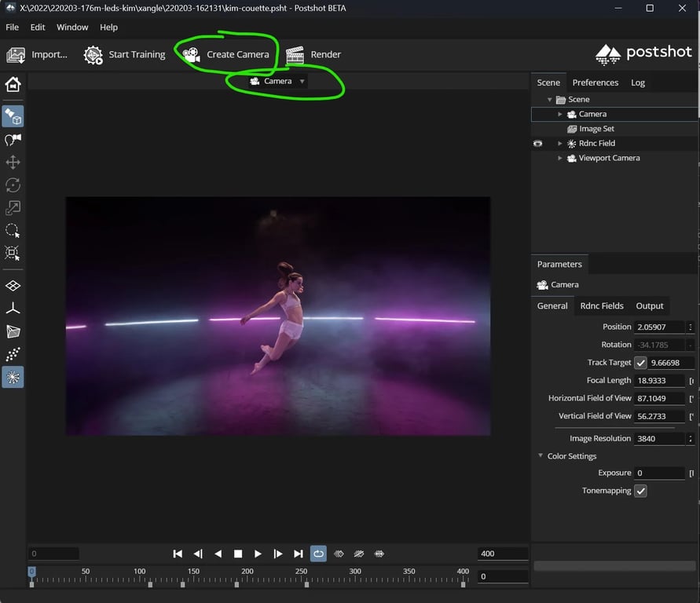700x603 pixels.
Task: Select the Scale tool in the left toolbar
Action: click(13, 208)
